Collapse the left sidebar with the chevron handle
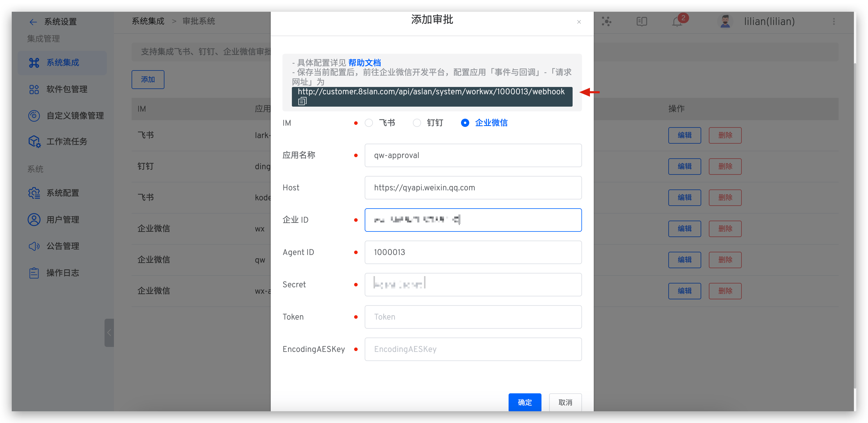The width and height of the screenshot is (868, 423). [109, 333]
